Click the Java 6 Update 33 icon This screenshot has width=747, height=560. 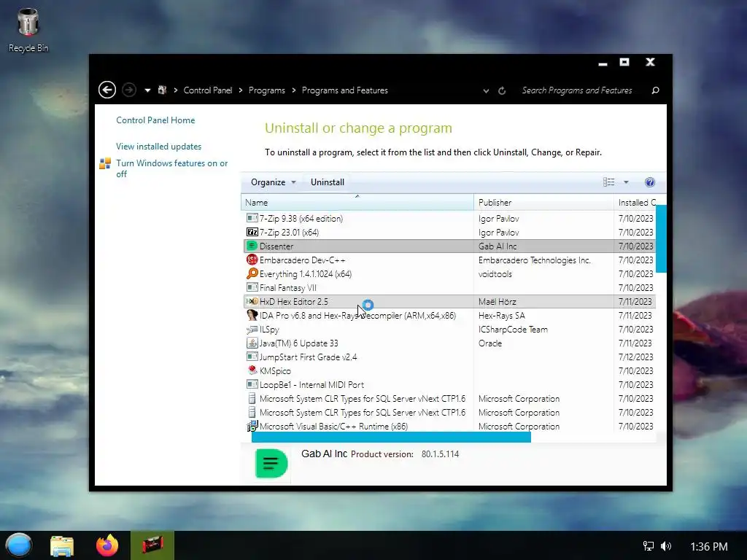pos(252,343)
